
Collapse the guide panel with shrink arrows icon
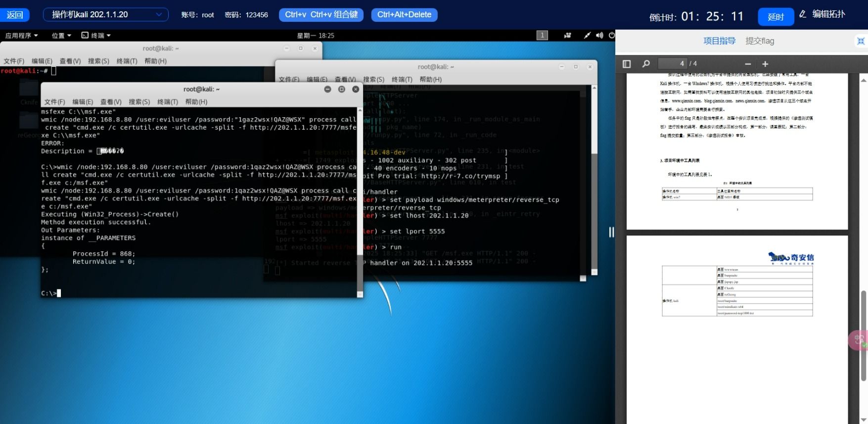coord(861,41)
